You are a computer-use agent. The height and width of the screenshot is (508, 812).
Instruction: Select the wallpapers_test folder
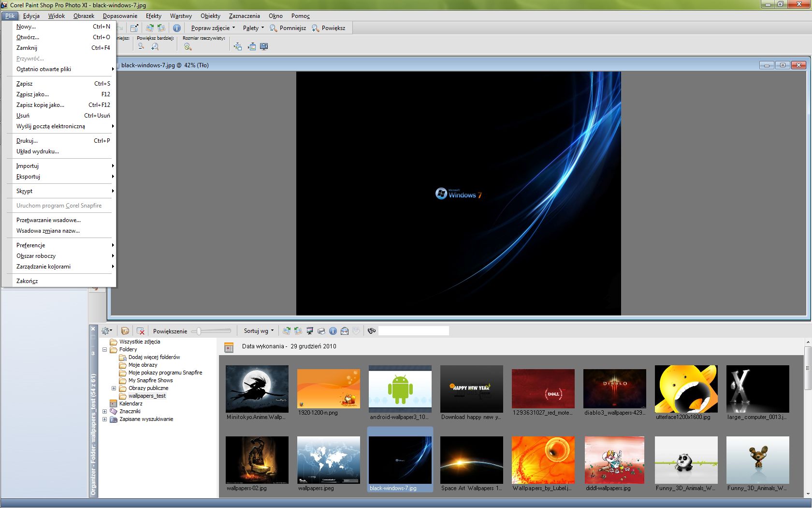coord(147,396)
